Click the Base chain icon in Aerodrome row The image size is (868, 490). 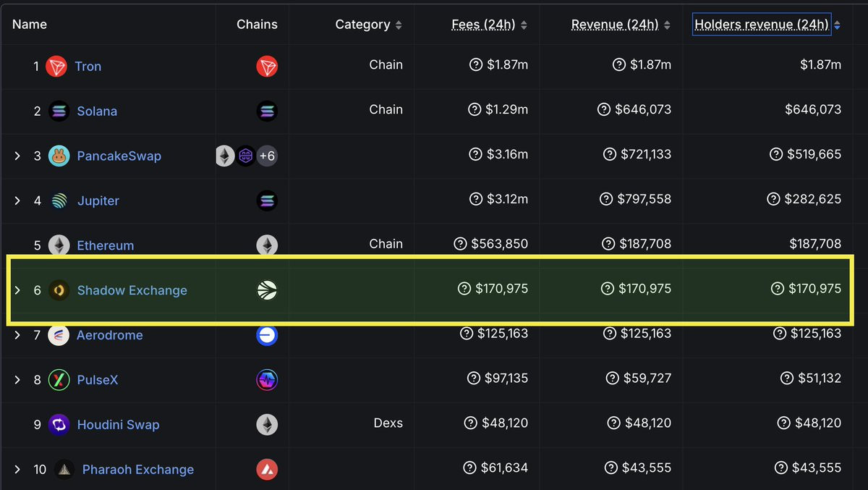(x=267, y=335)
